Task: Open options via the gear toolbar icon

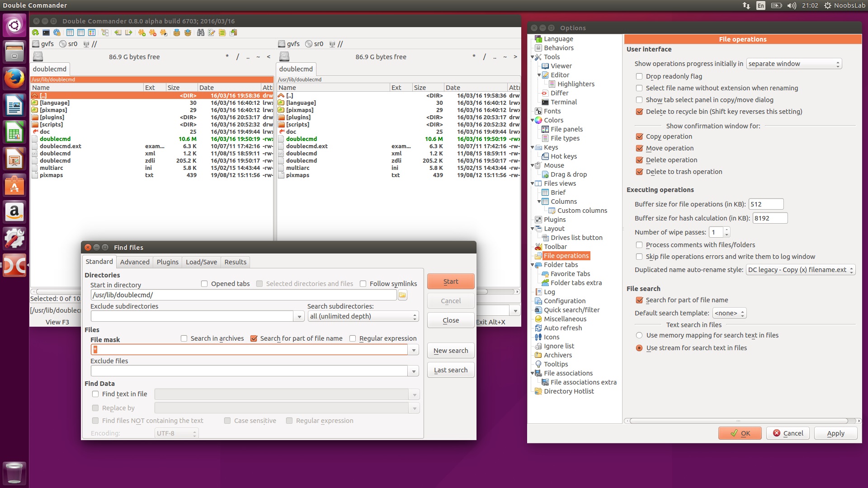Action: click(57, 33)
